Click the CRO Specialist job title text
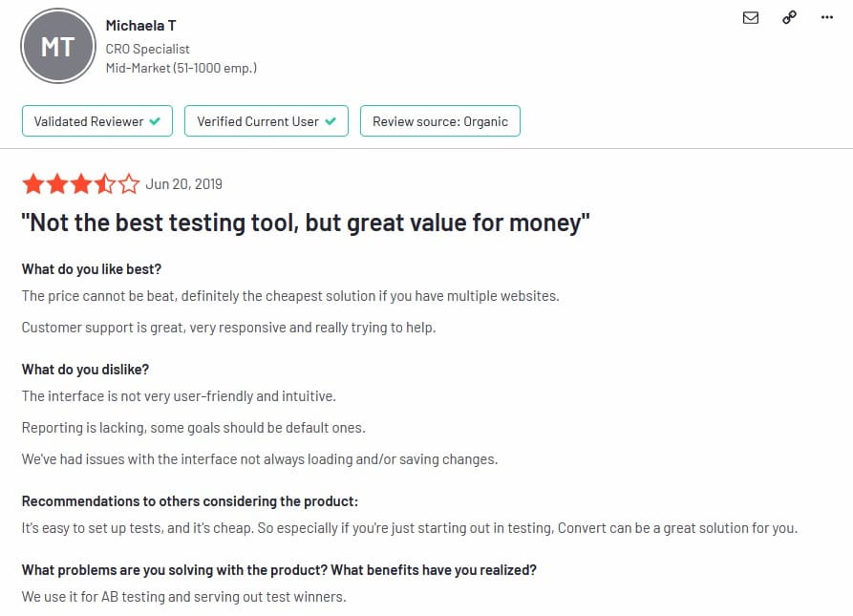 point(148,48)
